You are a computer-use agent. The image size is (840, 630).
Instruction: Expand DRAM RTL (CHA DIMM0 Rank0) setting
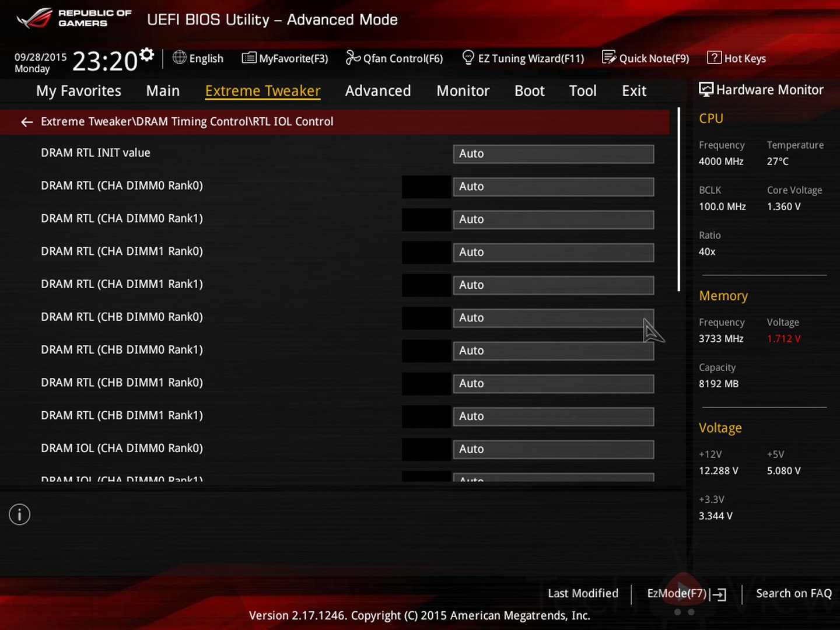(x=553, y=187)
